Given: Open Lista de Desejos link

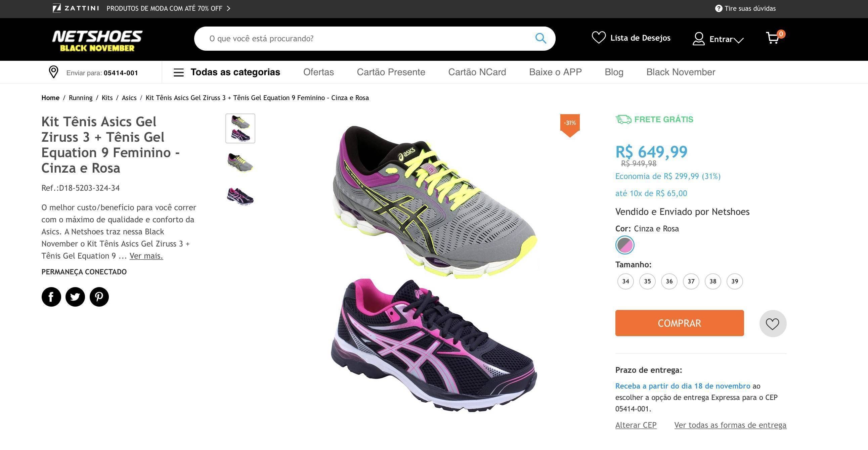Looking at the screenshot, I should (x=640, y=38).
